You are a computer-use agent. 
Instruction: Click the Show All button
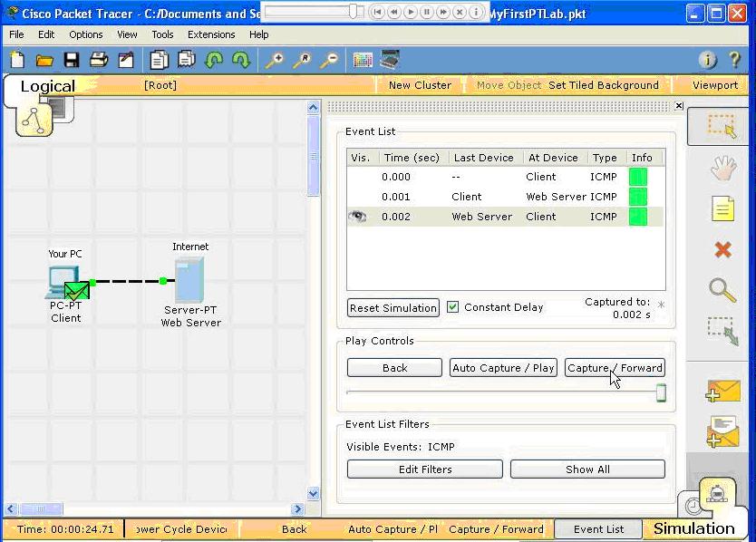click(x=587, y=469)
